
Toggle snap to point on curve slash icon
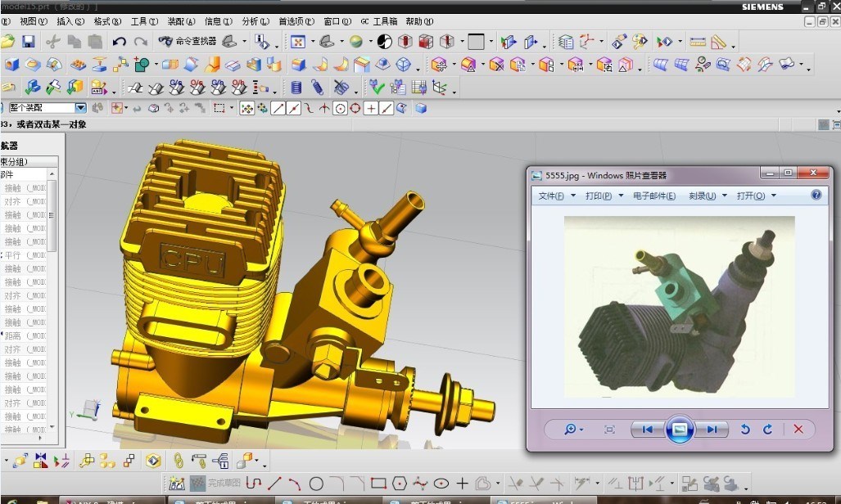[x=387, y=108]
